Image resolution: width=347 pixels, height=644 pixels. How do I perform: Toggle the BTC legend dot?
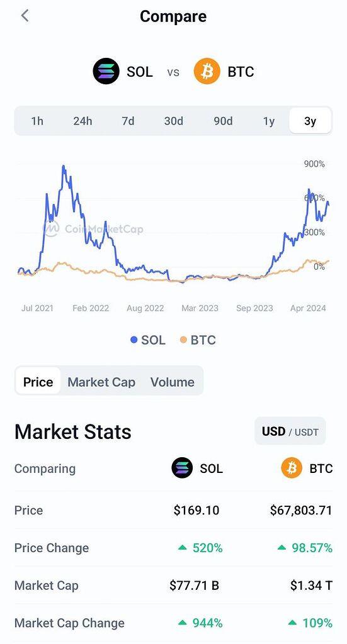point(183,340)
